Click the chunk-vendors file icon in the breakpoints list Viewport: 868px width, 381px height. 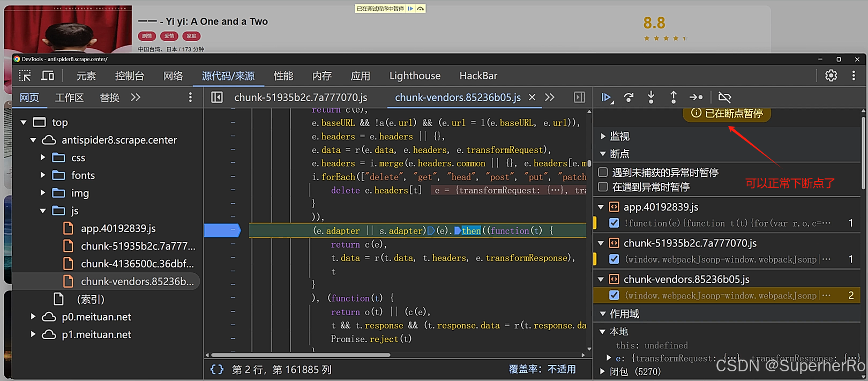pos(614,279)
